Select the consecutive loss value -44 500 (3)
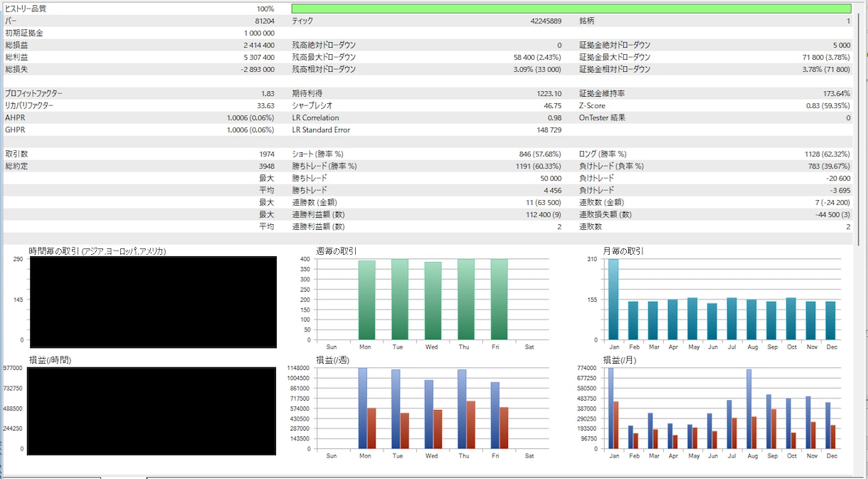This screenshot has width=868, height=479. (x=833, y=214)
